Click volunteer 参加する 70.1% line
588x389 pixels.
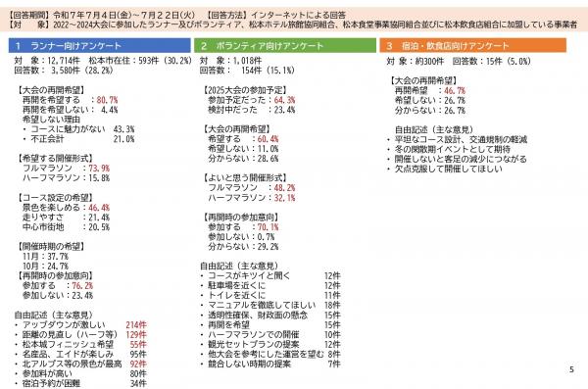coord(243,227)
